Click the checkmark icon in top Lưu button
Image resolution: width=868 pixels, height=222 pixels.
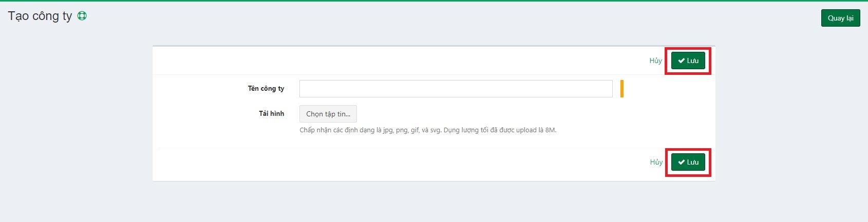pyautogui.click(x=681, y=61)
